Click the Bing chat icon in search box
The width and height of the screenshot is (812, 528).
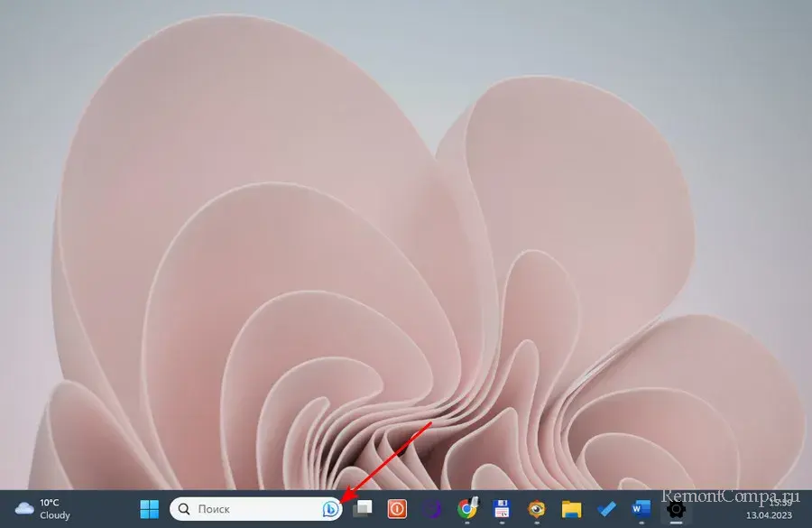pos(329,509)
